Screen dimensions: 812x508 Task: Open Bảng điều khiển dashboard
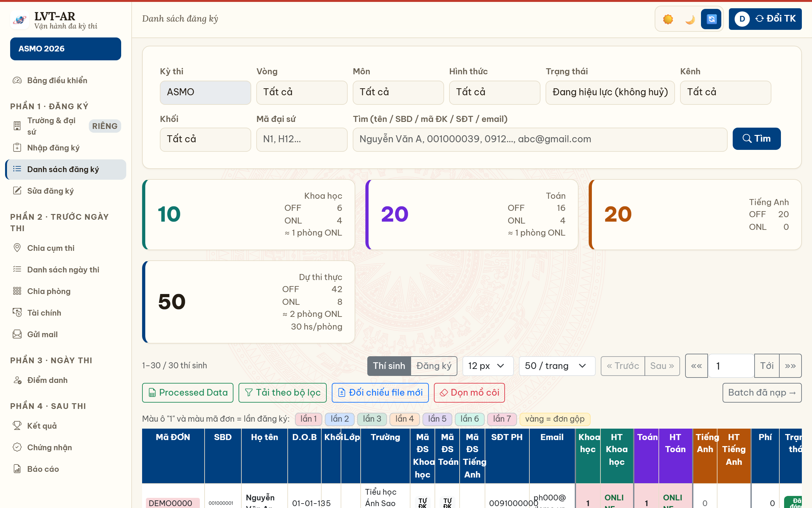[65, 80]
